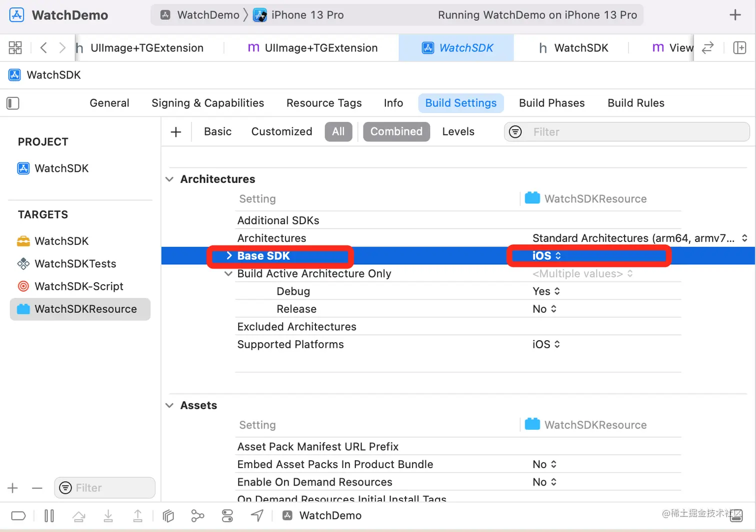This screenshot has height=532, width=756.
Task: Select the WatchSDKResource target
Action: click(80, 309)
